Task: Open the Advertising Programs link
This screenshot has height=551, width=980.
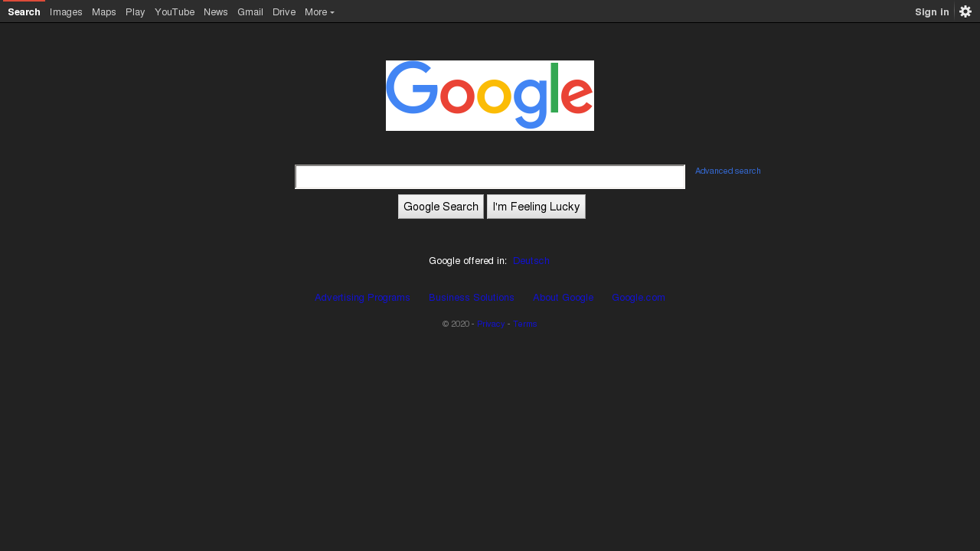Action: click(x=363, y=298)
